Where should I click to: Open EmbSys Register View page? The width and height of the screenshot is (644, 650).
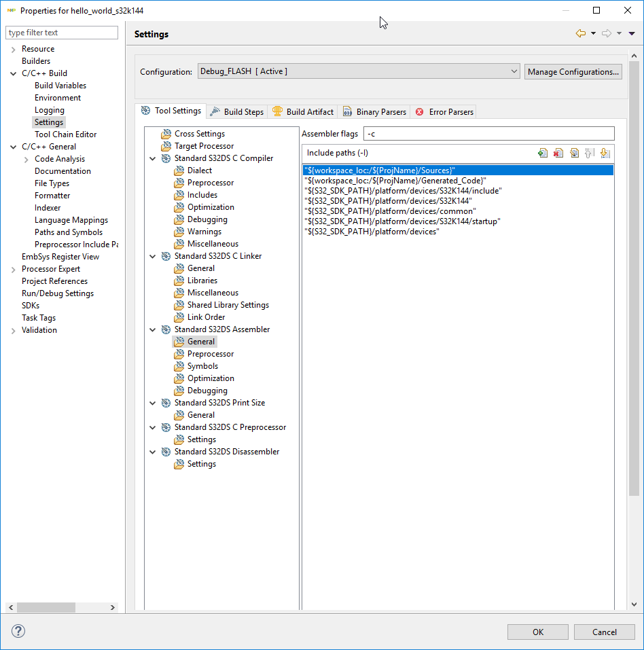[x=60, y=257]
